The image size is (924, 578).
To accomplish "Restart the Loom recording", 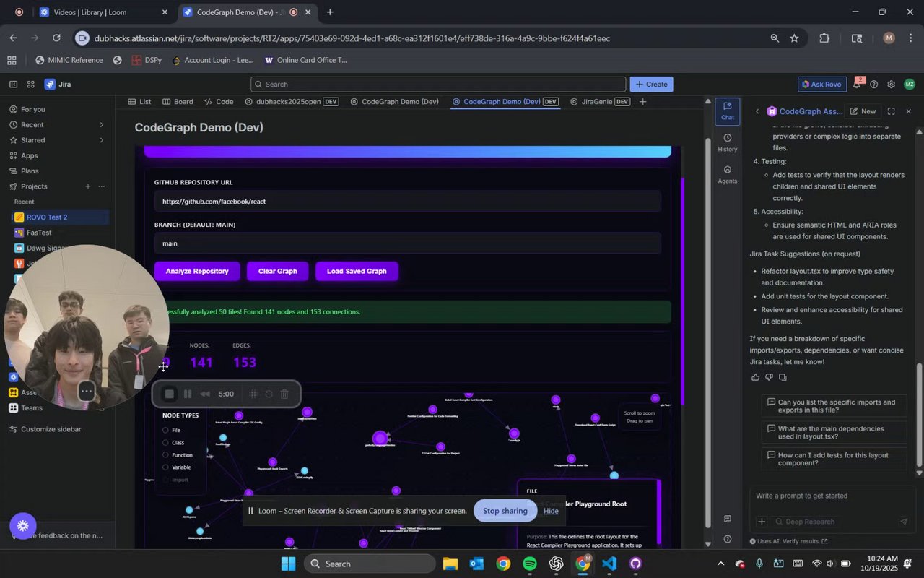I will 269,394.
